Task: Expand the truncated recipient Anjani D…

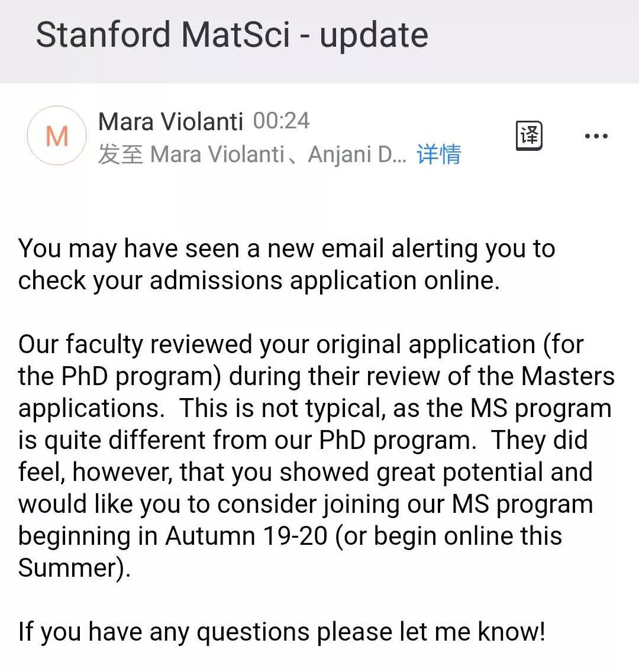Action: point(357,154)
